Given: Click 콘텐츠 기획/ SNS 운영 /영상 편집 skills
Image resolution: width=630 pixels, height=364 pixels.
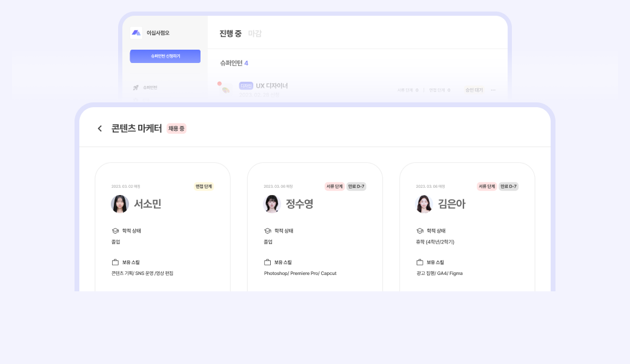Looking at the screenshot, I should coord(142,273).
